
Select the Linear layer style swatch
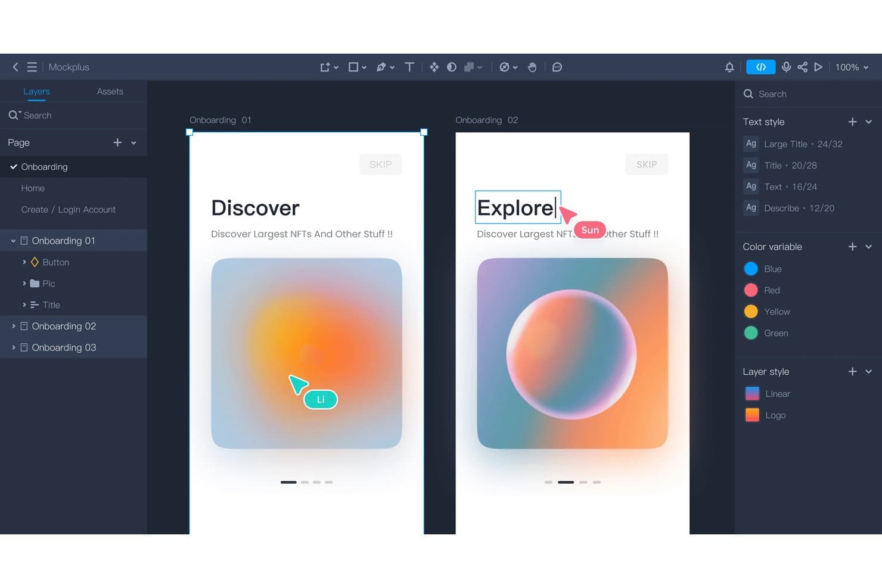pyautogui.click(x=752, y=394)
